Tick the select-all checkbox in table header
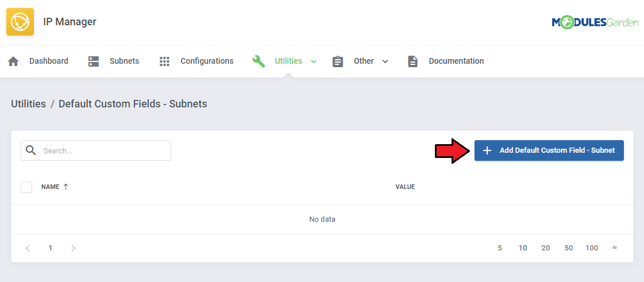Image resolution: width=644 pixels, height=282 pixels. 26,187
